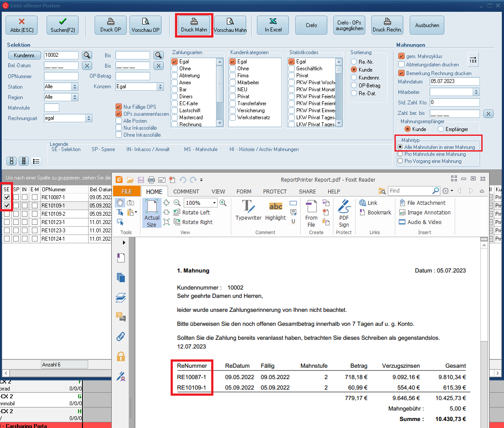Open the attachments paperclip sidebar panel
The image size is (504, 428).
click(x=120, y=337)
